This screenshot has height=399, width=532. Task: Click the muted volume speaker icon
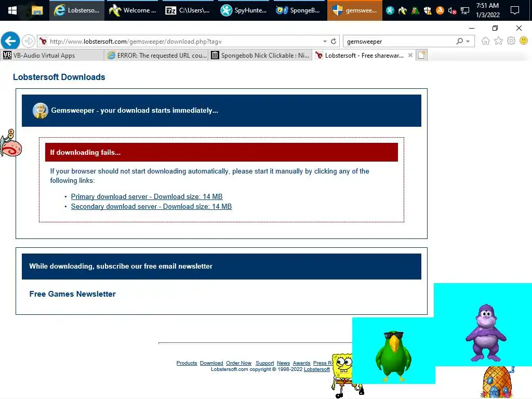[452, 11]
